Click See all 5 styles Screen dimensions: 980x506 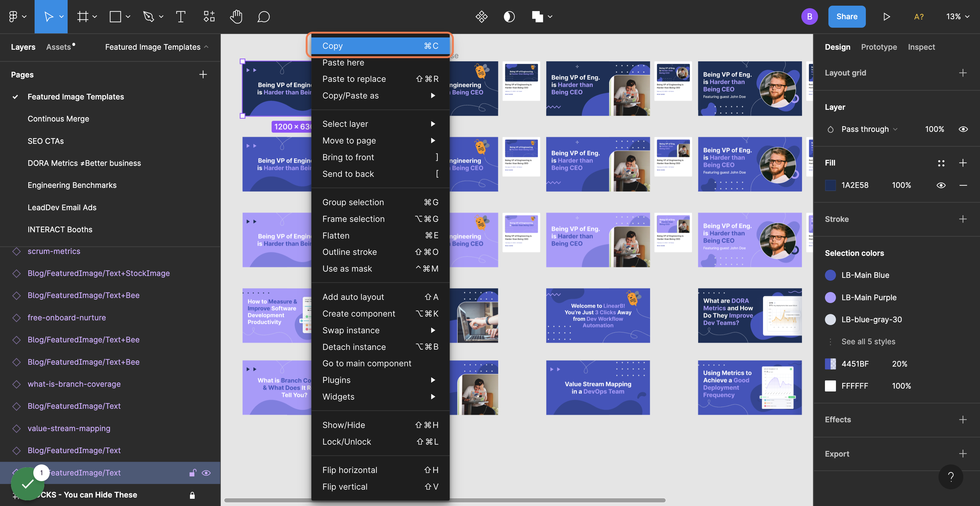point(868,341)
